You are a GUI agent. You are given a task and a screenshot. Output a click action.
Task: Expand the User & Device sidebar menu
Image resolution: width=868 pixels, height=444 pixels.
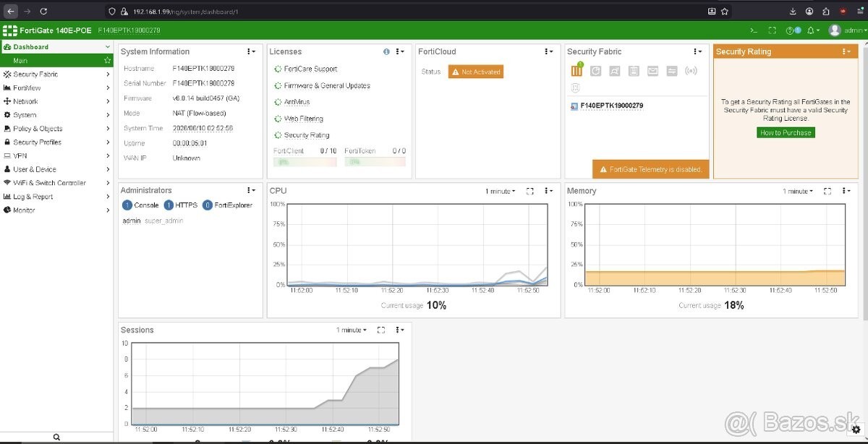click(x=56, y=169)
